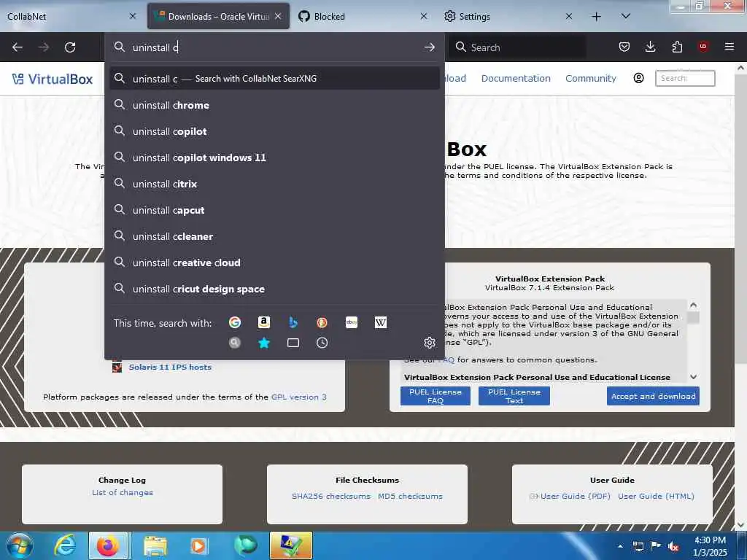Search open tabs using the tab icon
747x560 pixels.
(293, 343)
